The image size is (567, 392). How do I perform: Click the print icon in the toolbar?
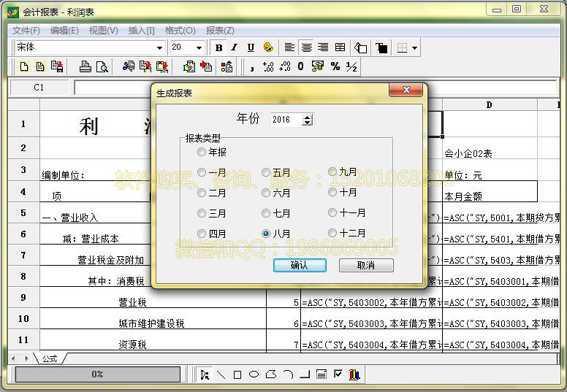(x=85, y=66)
